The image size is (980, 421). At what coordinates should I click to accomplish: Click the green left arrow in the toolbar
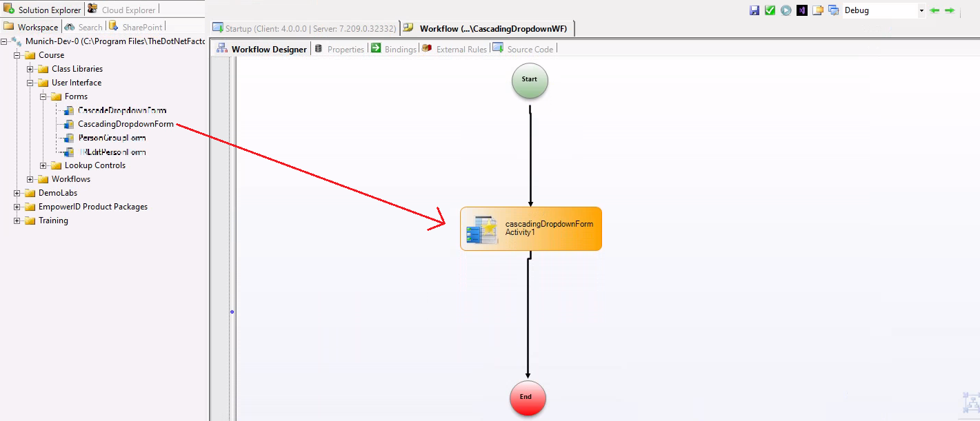tap(934, 10)
